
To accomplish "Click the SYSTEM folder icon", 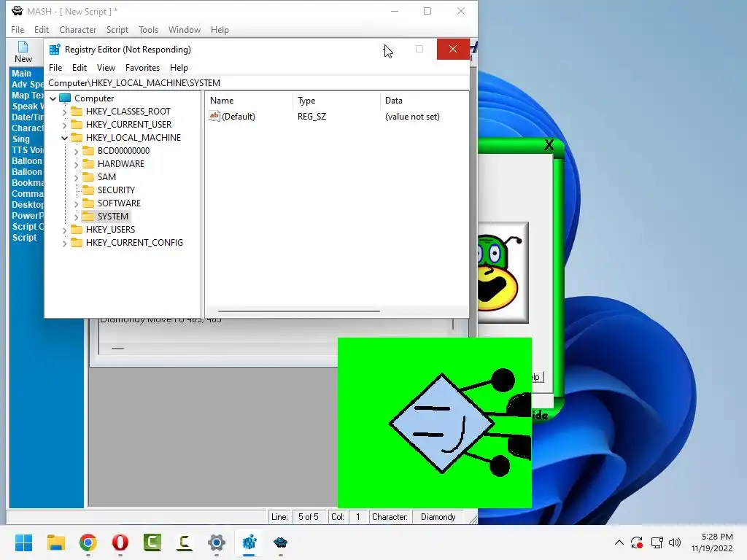I will (88, 216).
